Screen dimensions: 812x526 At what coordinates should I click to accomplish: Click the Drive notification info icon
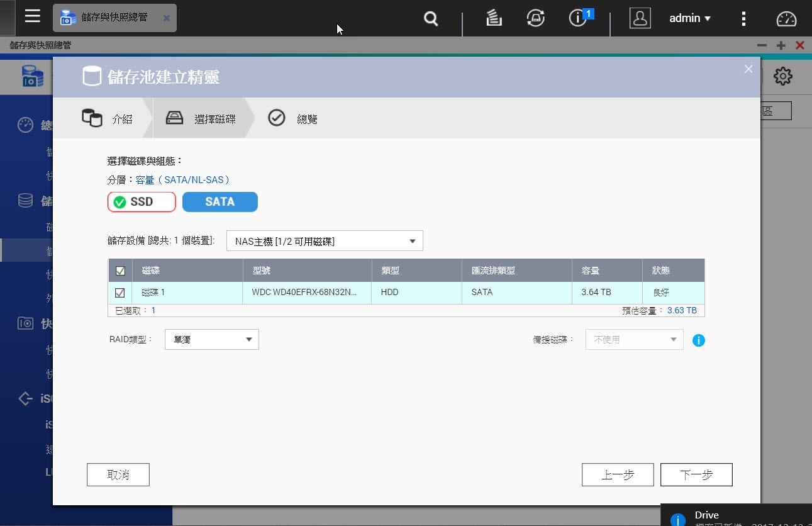678,520
